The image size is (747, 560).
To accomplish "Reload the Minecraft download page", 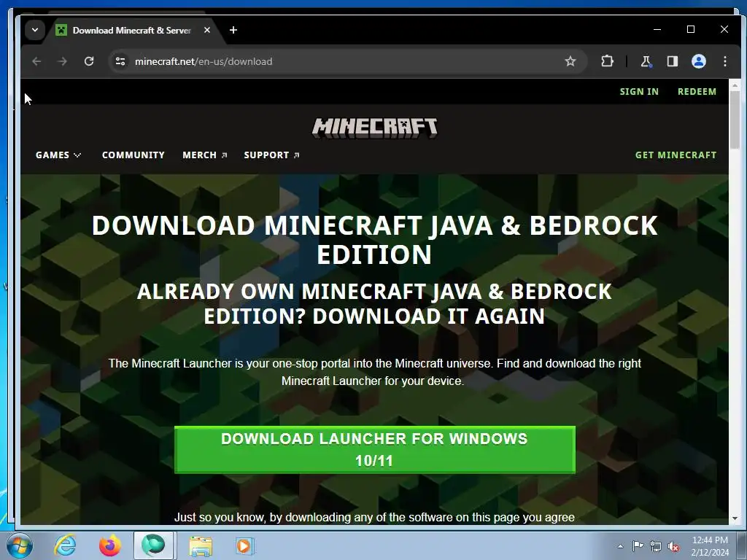I will [89, 61].
